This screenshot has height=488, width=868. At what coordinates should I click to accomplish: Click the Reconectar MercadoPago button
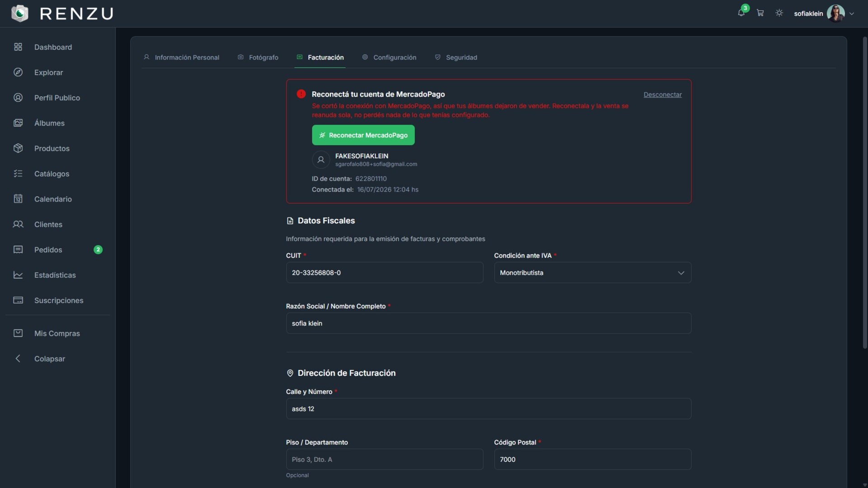coord(363,135)
